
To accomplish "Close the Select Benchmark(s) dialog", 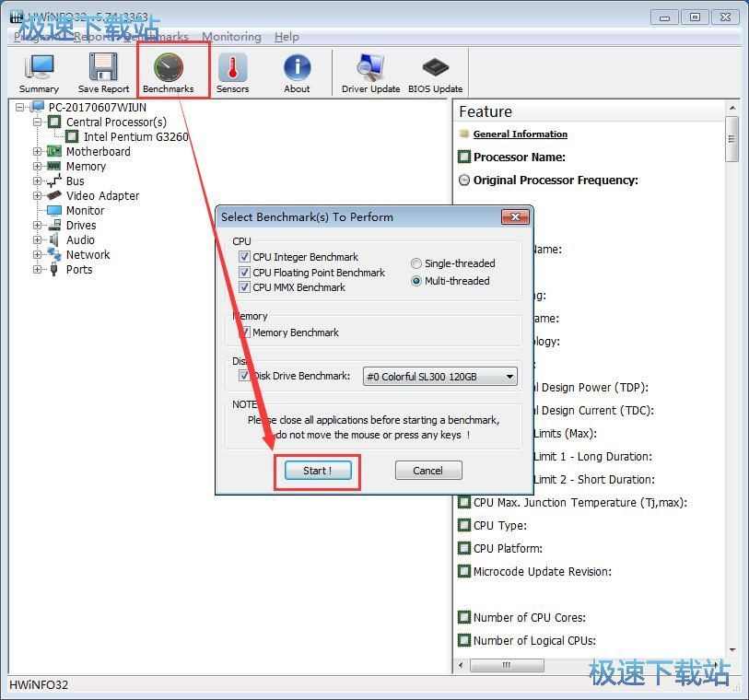I will [515, 216].
